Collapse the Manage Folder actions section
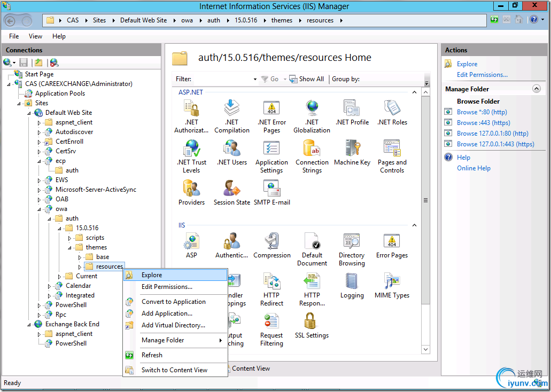This screenshot has height=392, width=551. point(536,89)
